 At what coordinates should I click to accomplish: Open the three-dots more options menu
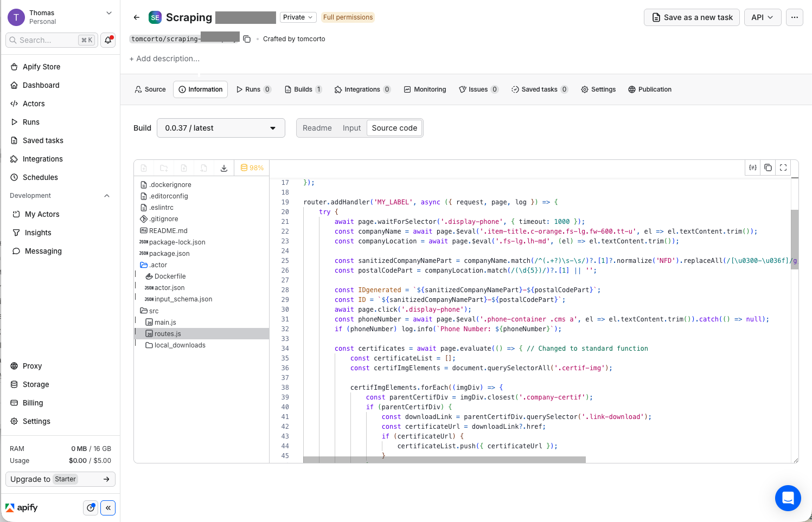795,17
